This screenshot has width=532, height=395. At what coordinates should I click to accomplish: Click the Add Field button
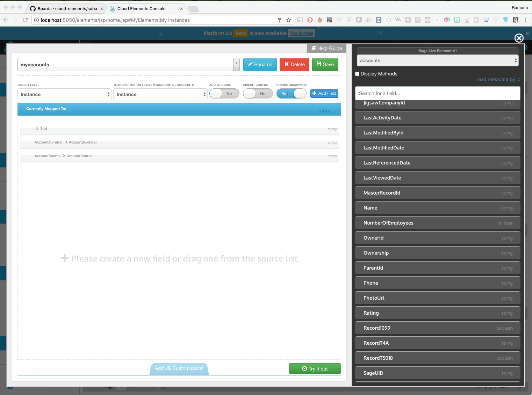point(324,93)
